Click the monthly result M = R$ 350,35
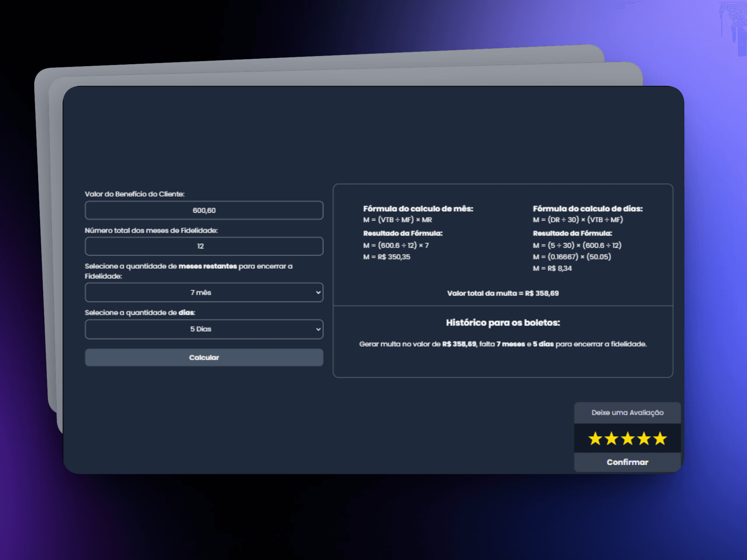Screen dimensions: 747x560 click(386, 257)
